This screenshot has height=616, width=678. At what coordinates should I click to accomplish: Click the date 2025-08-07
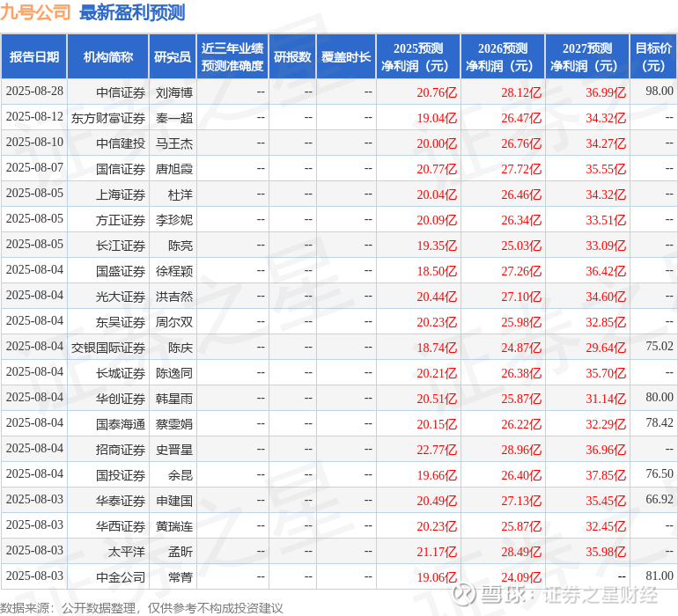[x=34, y=167]
